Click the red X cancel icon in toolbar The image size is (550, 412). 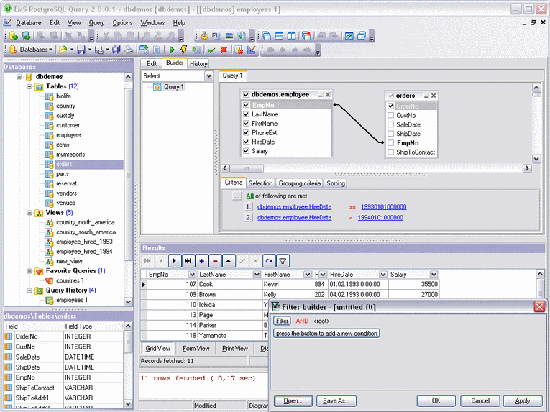click(223, 50)
